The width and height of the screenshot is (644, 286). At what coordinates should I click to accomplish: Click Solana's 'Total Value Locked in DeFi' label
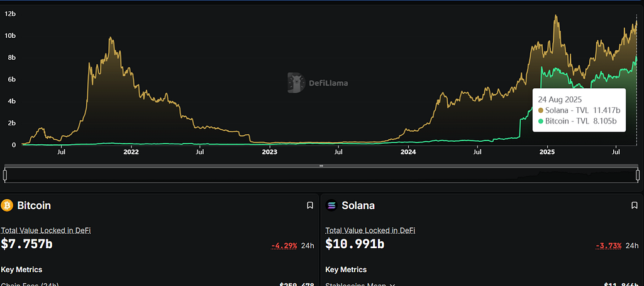coord(370,231)
